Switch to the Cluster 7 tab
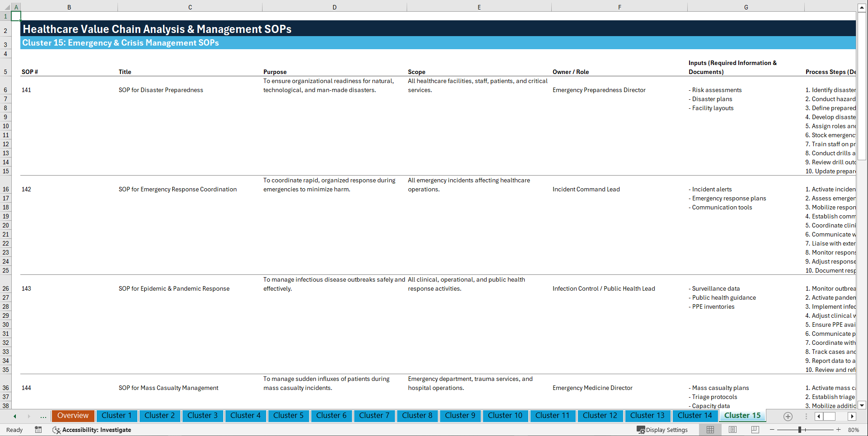 pos(374,416)
